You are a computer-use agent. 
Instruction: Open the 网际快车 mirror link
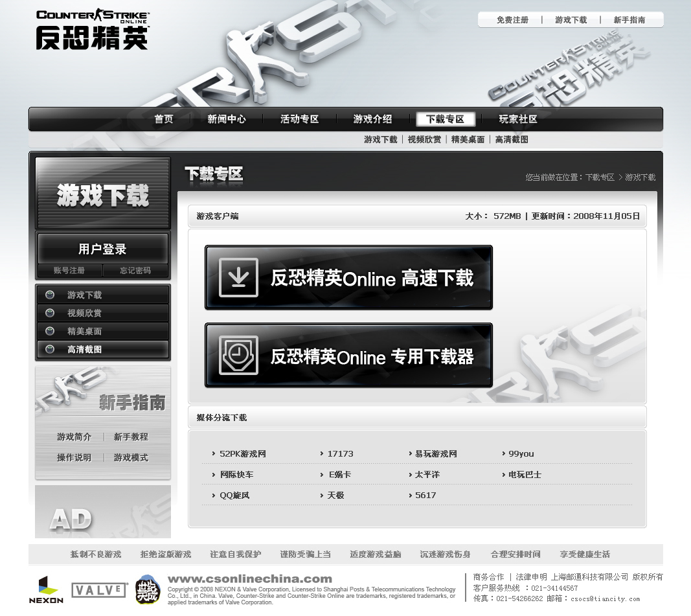(x=236, y=475)
